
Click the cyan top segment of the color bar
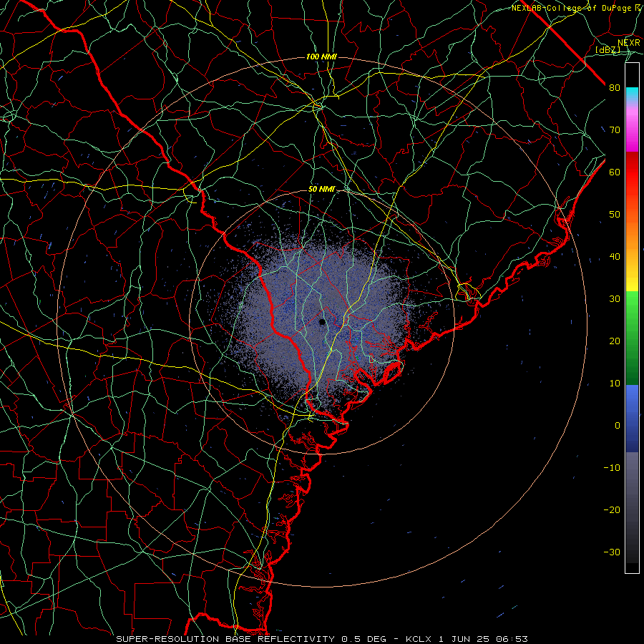pos(632,94)
